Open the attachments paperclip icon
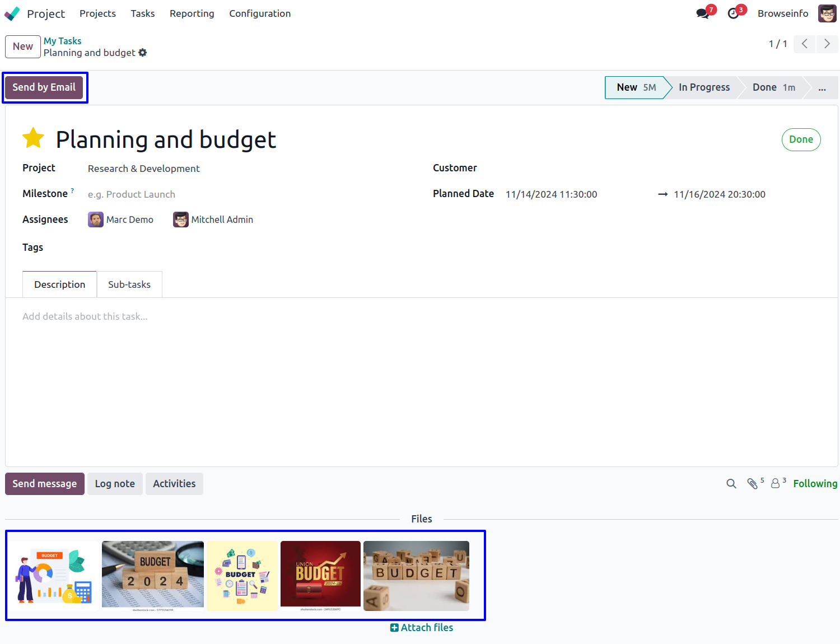840x644 pixels. coord(753,484)
